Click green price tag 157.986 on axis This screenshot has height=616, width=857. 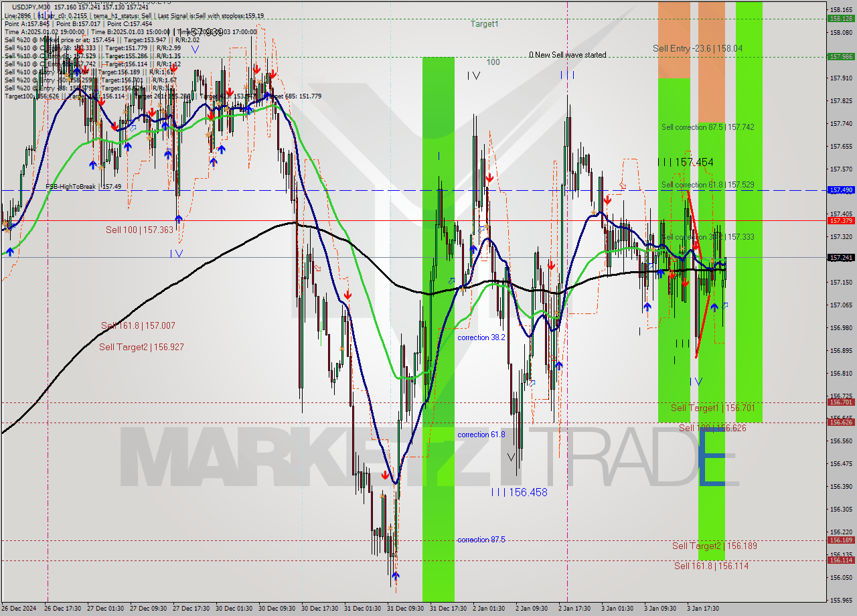click(x=841, y=57)
